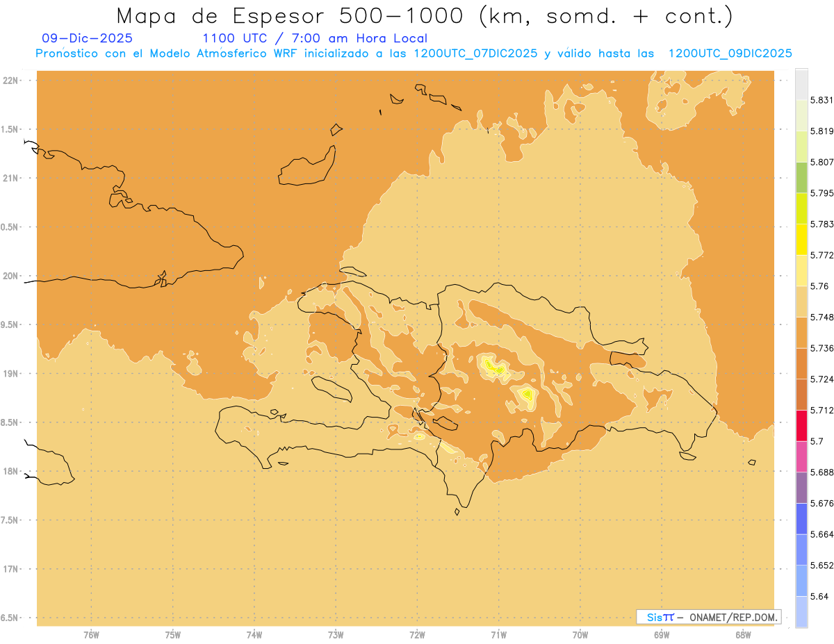
Task: Click the 5.724 colorbar value
Action: click(x=821, y=379)
